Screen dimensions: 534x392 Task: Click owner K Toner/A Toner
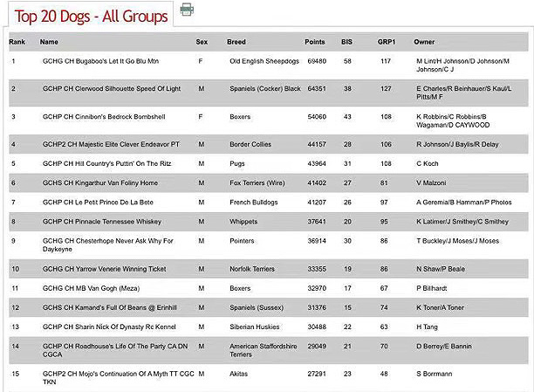coord(440,307)
